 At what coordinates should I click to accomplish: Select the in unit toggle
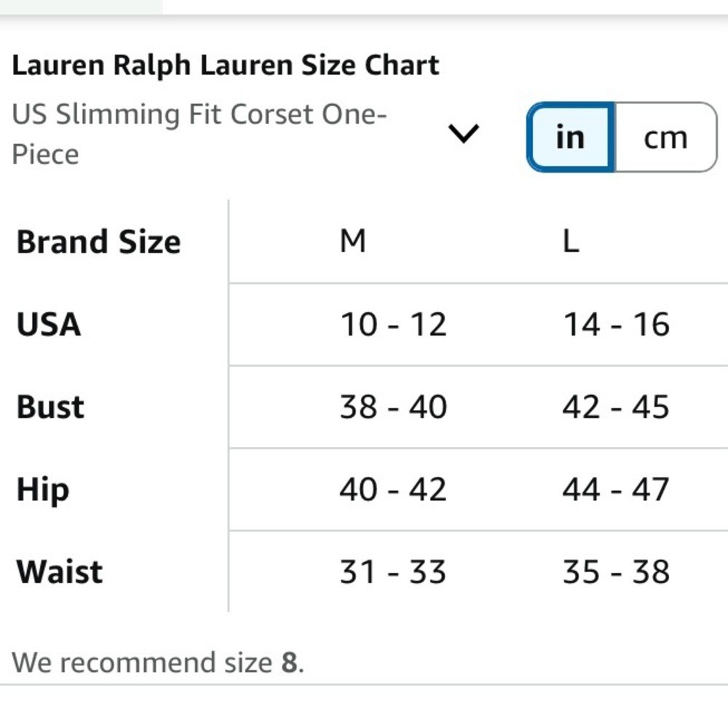click(x=571, y=138)
